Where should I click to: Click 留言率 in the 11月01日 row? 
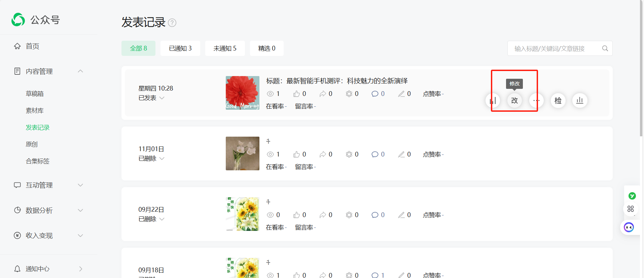pyautogui.click(x=306, y=167)
